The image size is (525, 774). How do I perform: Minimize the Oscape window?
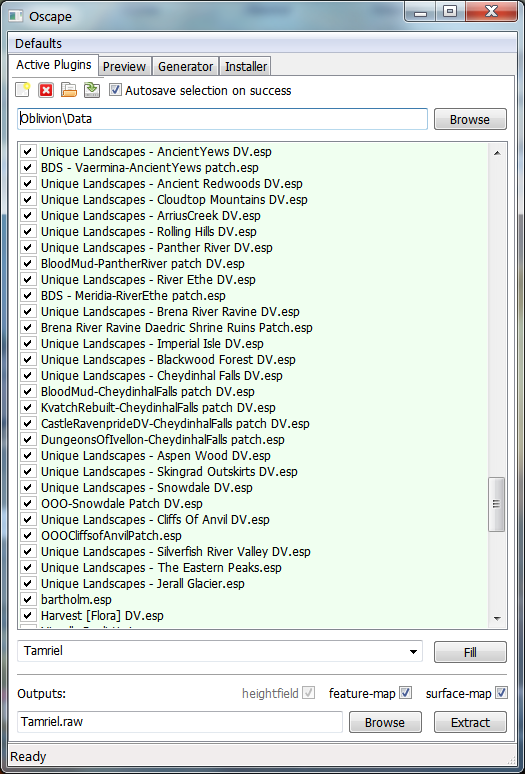[x=421, y=12]
